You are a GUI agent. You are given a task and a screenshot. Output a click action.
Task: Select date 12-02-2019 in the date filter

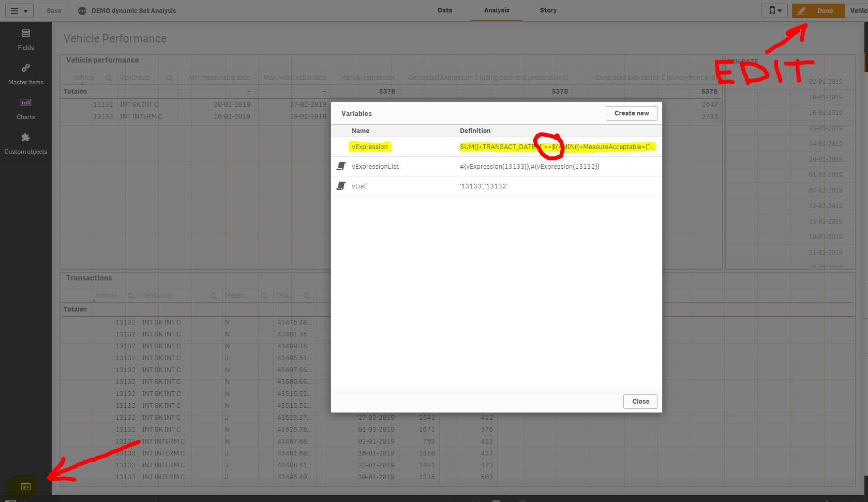point(825,206)
